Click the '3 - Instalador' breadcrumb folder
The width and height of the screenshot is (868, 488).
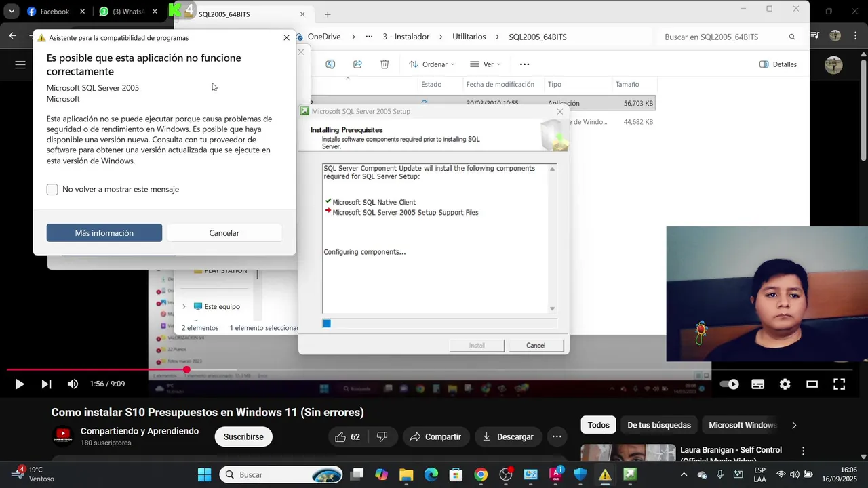coord(406,37)
